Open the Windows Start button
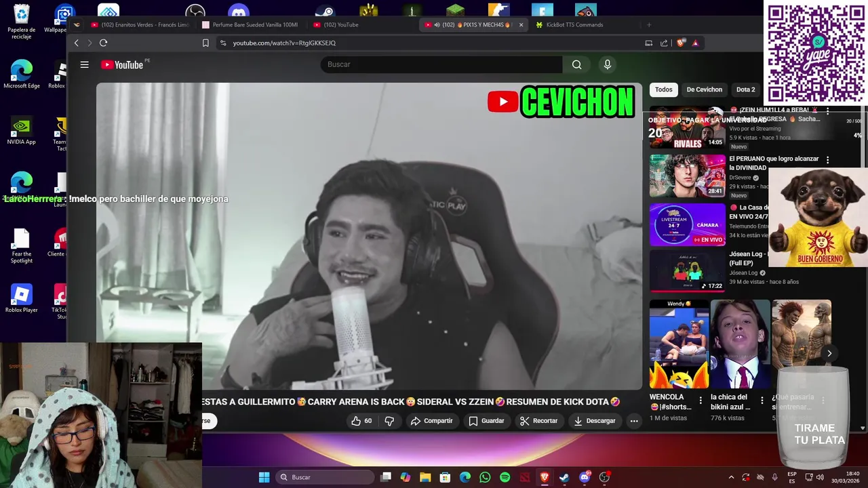The width and height of the screenshot is (868, 488). click(264, 477)
